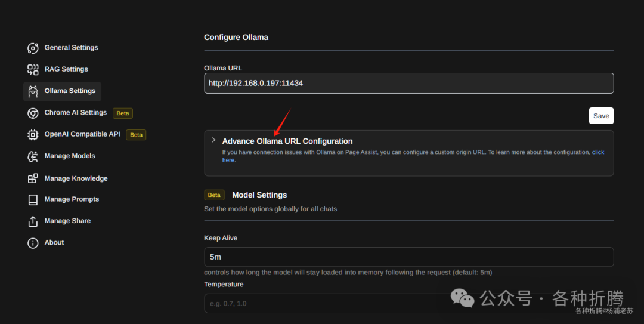Open the Advance Ollama URL Configuration section title
644x324 pixels.
click(x=287, y=141)
